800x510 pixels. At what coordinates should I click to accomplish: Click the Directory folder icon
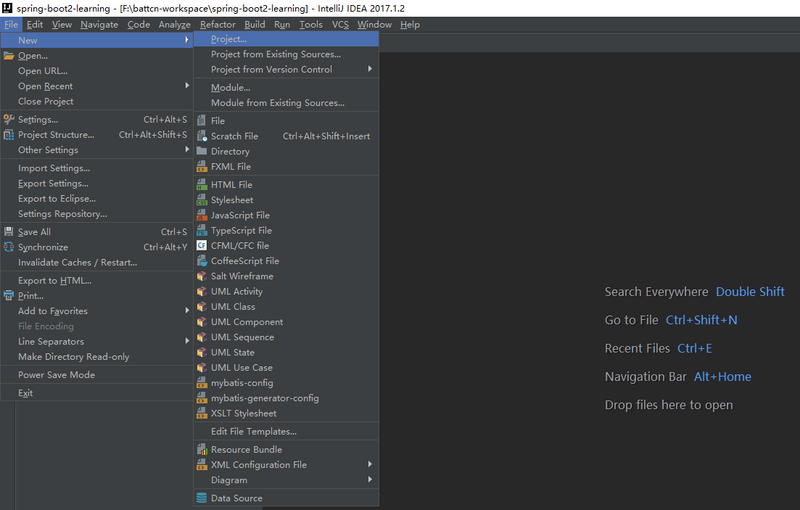coord(202,151)
